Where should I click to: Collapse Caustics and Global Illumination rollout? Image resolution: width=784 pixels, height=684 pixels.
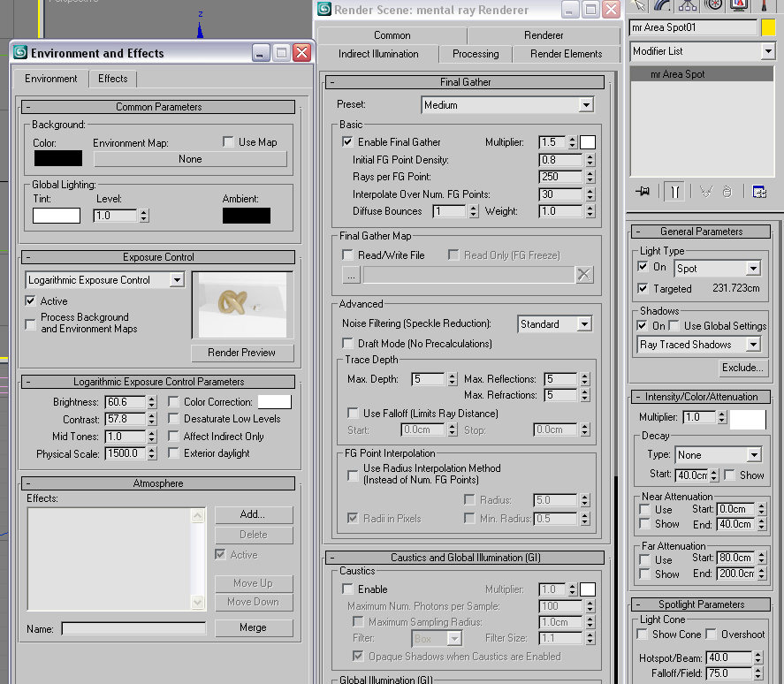click(465, 558)
